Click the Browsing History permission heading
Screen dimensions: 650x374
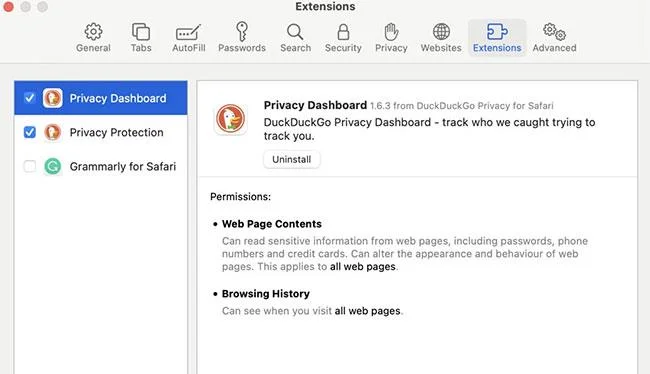pyautogui.click(x=266, y=294)
